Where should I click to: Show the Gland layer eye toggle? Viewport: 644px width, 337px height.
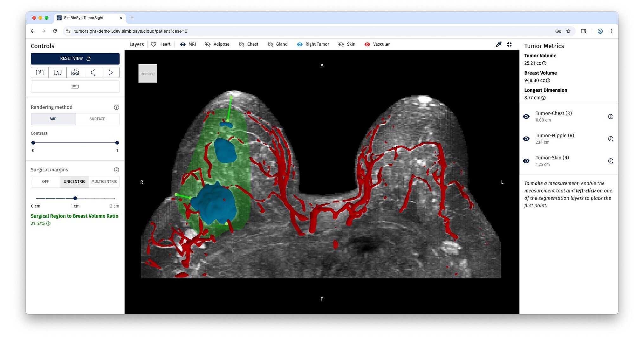271,44
